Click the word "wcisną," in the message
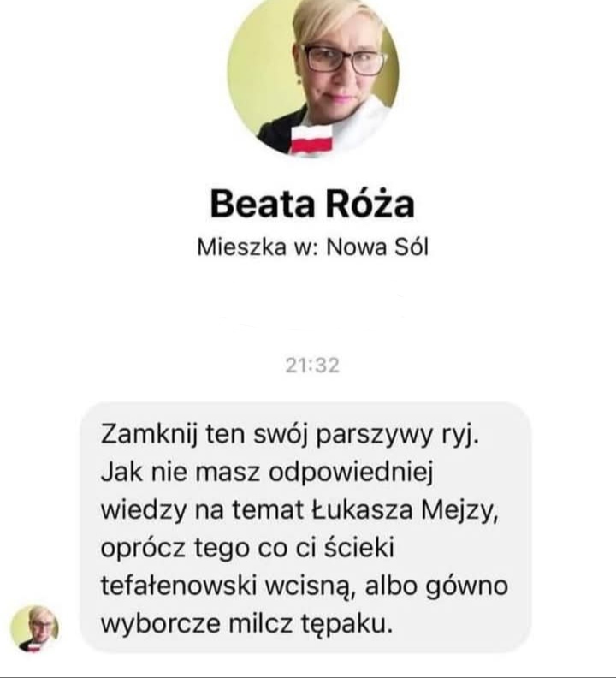Viewport: 616px width, 678px height. tap(310, 586)
